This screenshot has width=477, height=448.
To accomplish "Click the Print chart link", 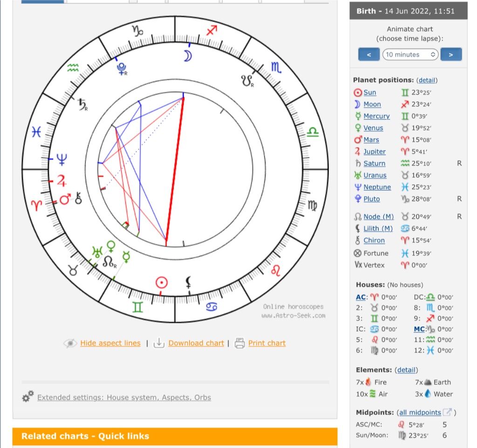I will tap(267, 343).
